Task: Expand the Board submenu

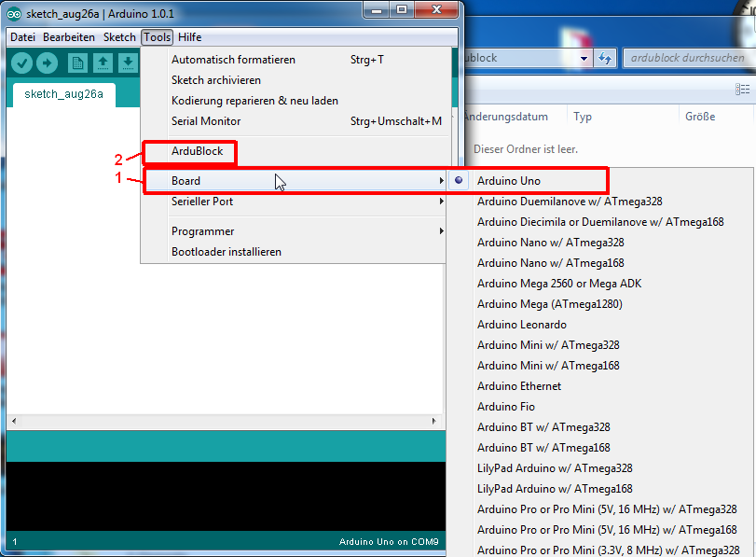Action: click(295, 181)
